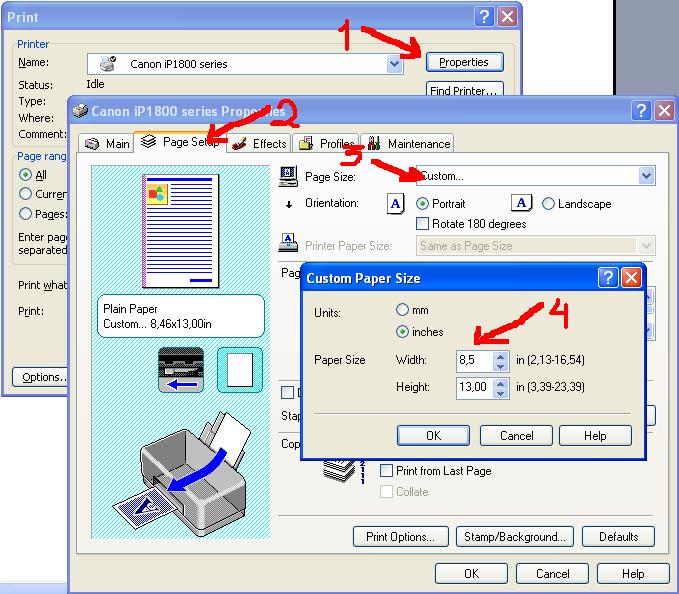Click the Defaults button
The width and height of the screenshot is (679, 594).
(618, 537)
